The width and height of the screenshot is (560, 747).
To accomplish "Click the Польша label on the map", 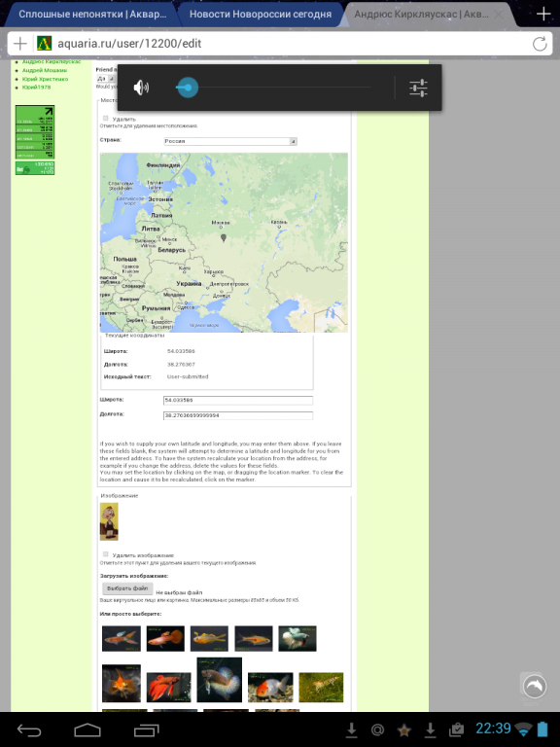I will click(x=124, y=259).
